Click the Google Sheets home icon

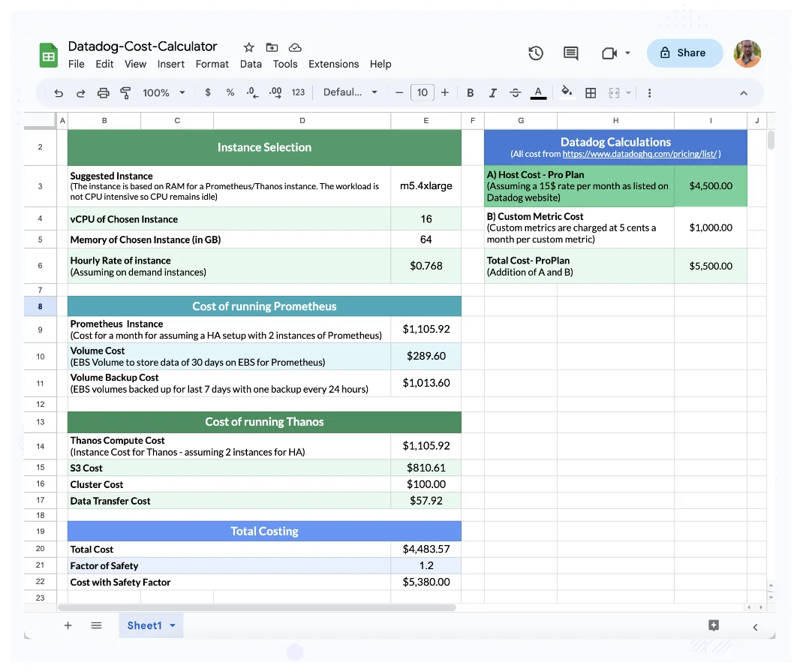click(49, 55)
